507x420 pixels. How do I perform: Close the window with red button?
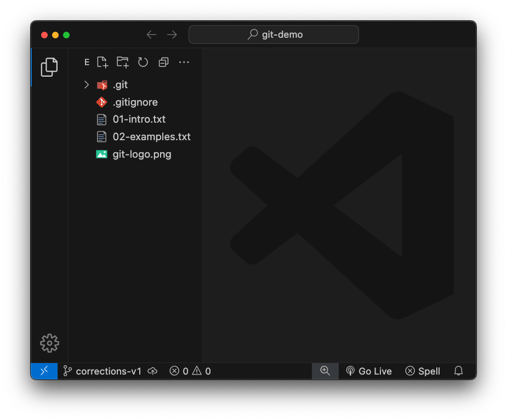coord(44,35)
